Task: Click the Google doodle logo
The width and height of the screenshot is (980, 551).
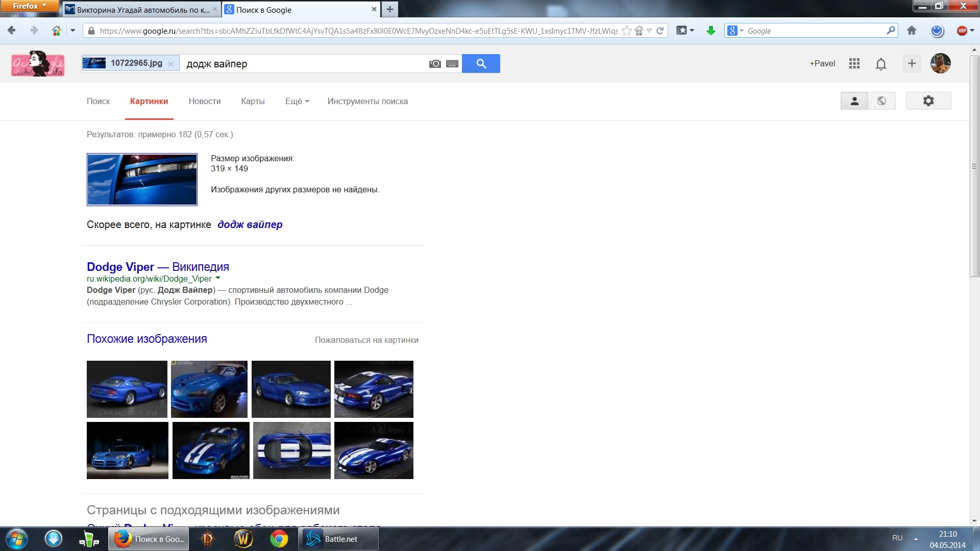Action: pyautogui.click(x=38, y=64)
